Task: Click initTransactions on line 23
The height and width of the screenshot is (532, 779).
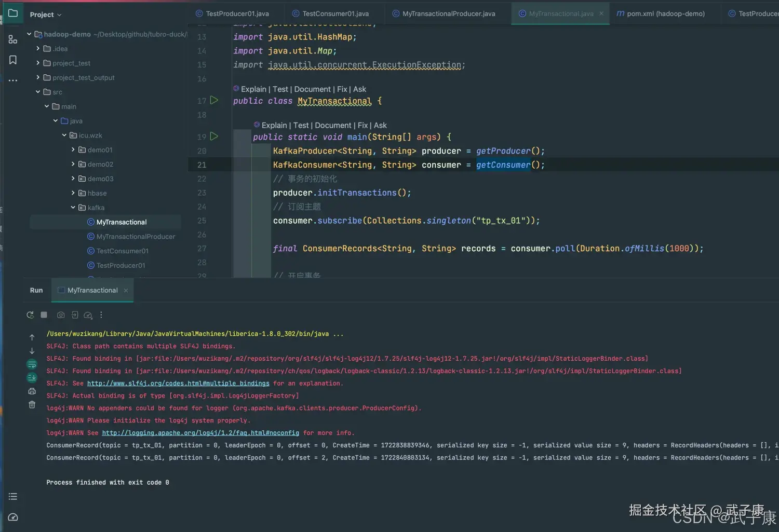Action: point(357,193)
